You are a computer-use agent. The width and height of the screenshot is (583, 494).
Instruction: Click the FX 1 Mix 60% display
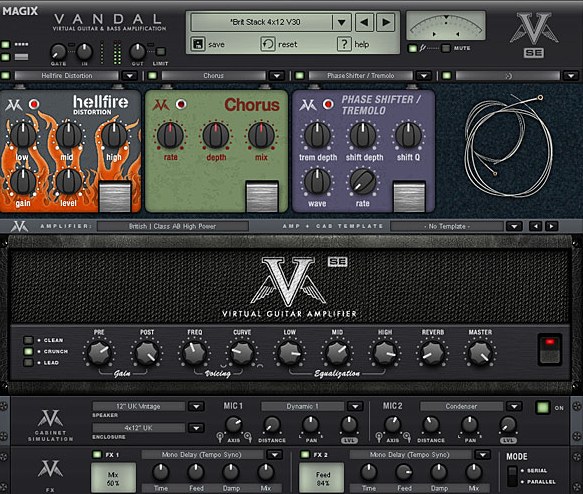pos(113,478)
